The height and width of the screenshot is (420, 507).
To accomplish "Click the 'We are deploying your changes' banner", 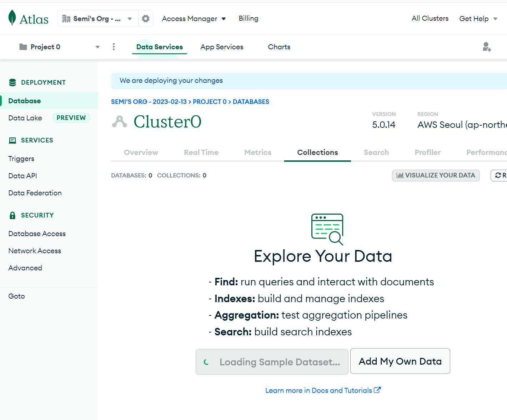I will [309, 81].
